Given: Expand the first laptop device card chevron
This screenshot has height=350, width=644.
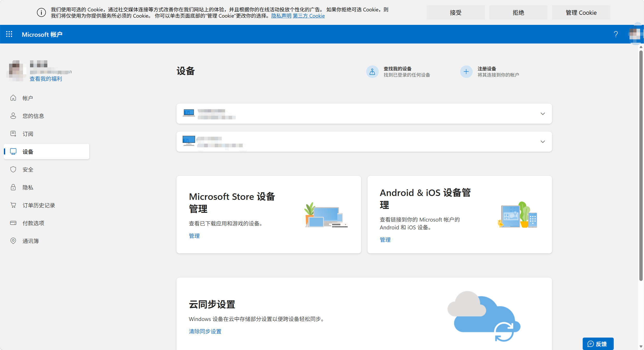Looking at the screenshot, I should point(543,114).
